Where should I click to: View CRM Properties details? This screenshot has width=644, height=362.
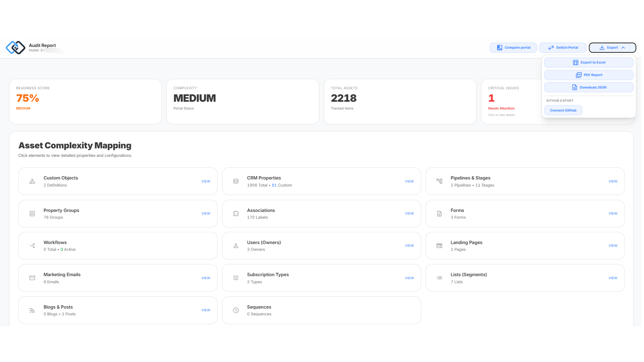409,182
